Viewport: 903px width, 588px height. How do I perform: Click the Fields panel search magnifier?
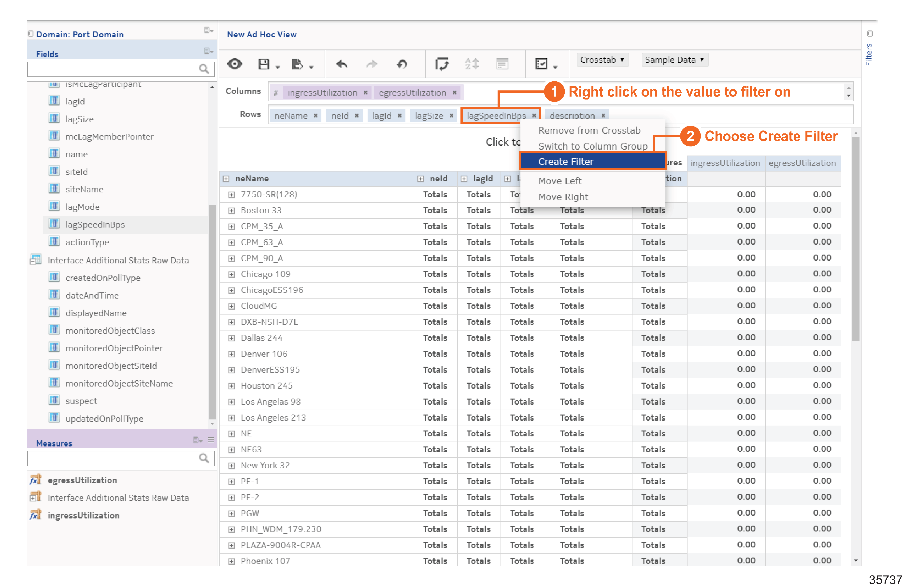(204, 69)
